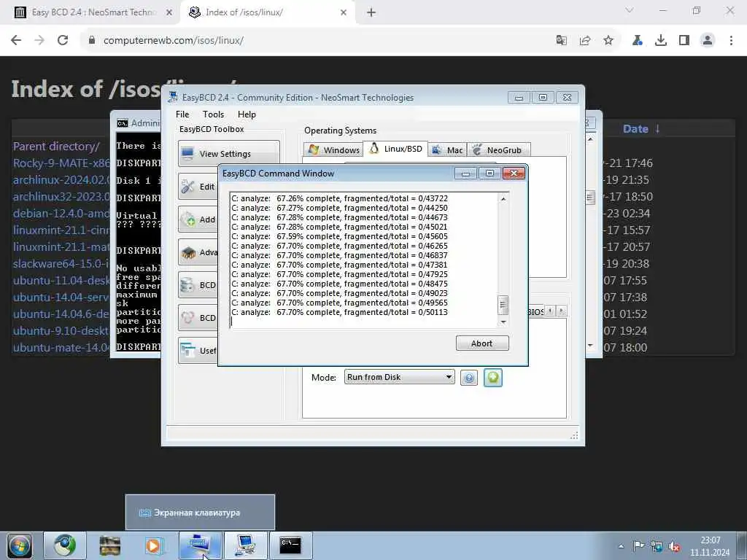Click the command prompt taskbar icon
This screenshot has width=747, height=560.
[290, 545]
